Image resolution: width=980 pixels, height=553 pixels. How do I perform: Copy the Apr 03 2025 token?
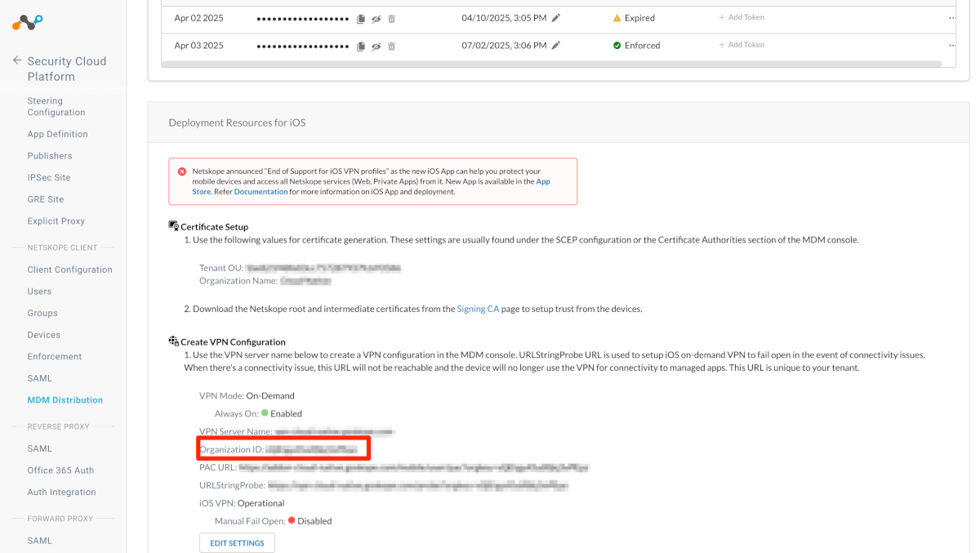(361, 46)
